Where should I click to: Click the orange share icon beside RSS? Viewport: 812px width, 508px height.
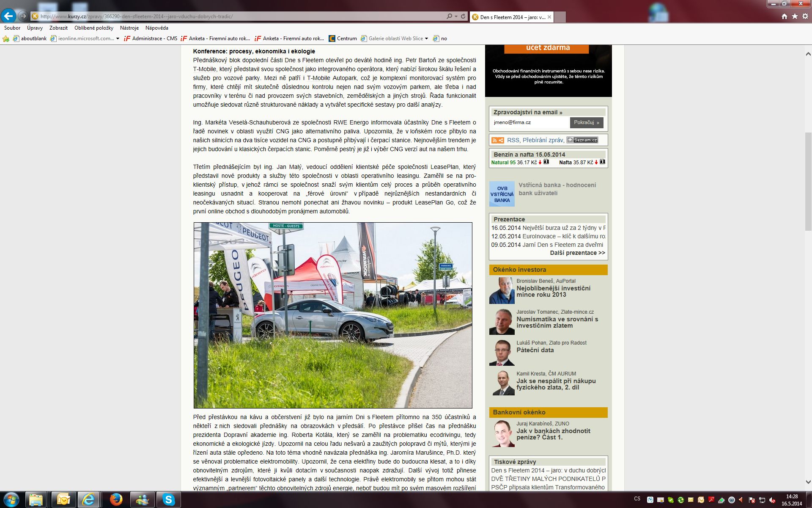coord(501,140)
